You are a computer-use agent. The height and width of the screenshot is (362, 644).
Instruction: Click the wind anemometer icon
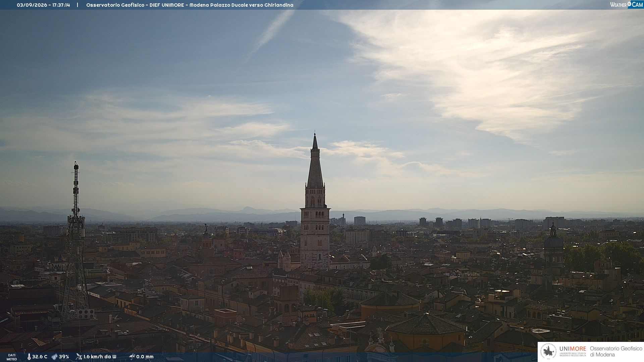[79, 357]
